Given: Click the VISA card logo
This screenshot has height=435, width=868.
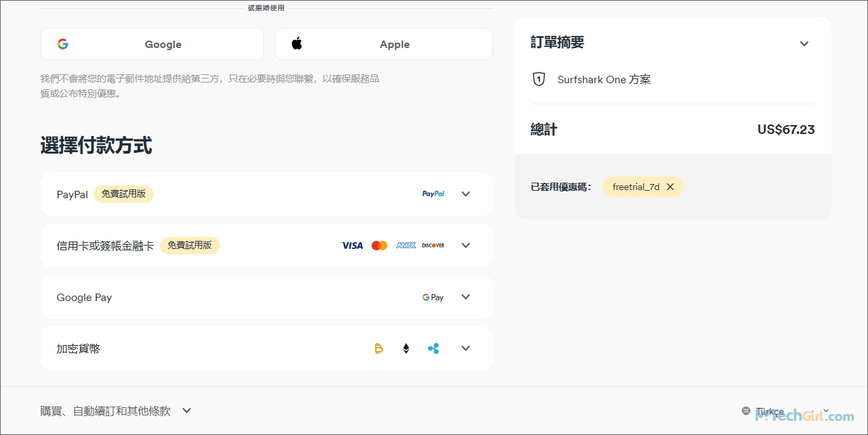Looking at the screenshot, I should [352, 246].
